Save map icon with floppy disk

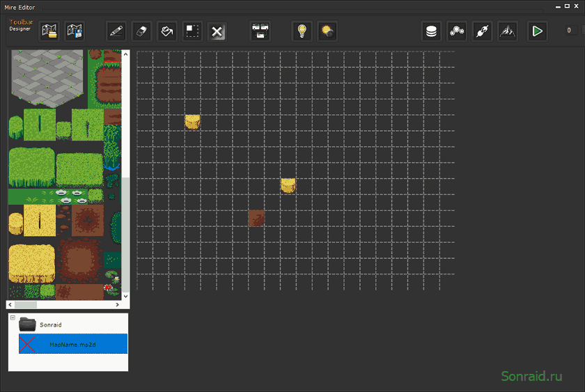tap(75, 31)
